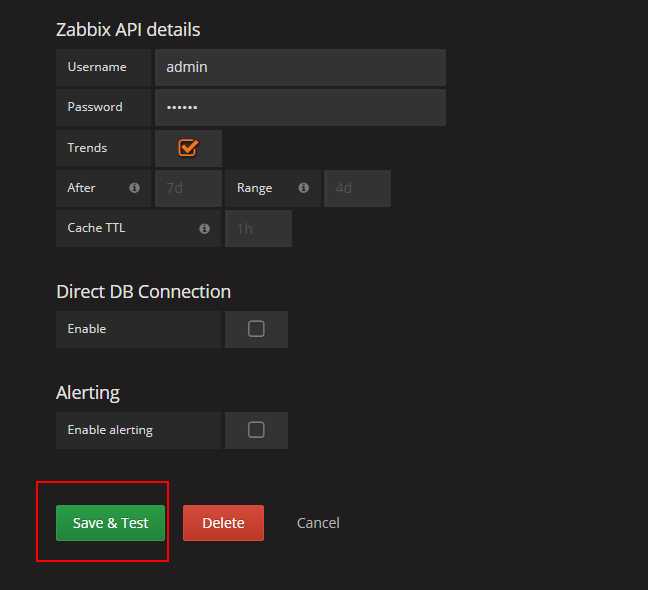The image size is (648, 590).
Task: Click the Enable alerting label
Action: pyautogui.click(x=110, y=430)
